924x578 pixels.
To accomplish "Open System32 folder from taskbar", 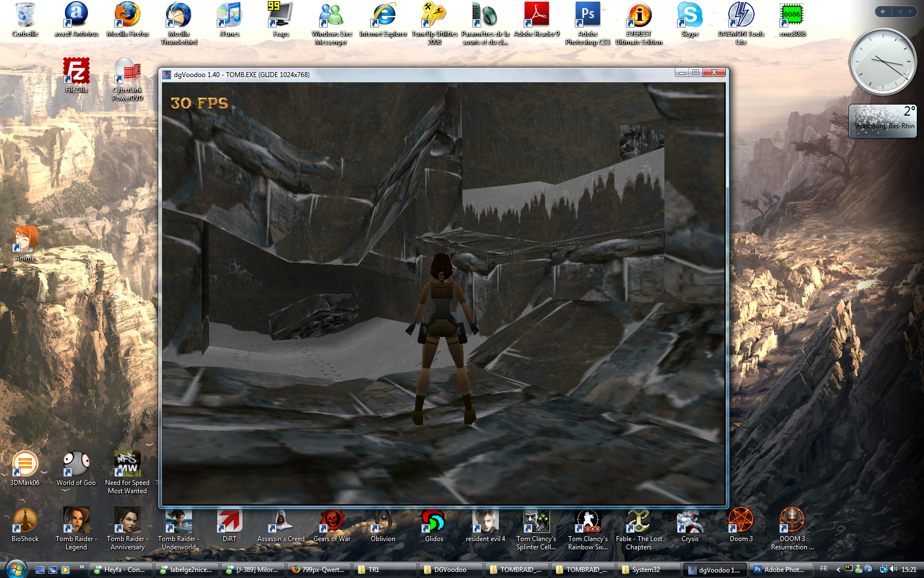I will 648,570.
